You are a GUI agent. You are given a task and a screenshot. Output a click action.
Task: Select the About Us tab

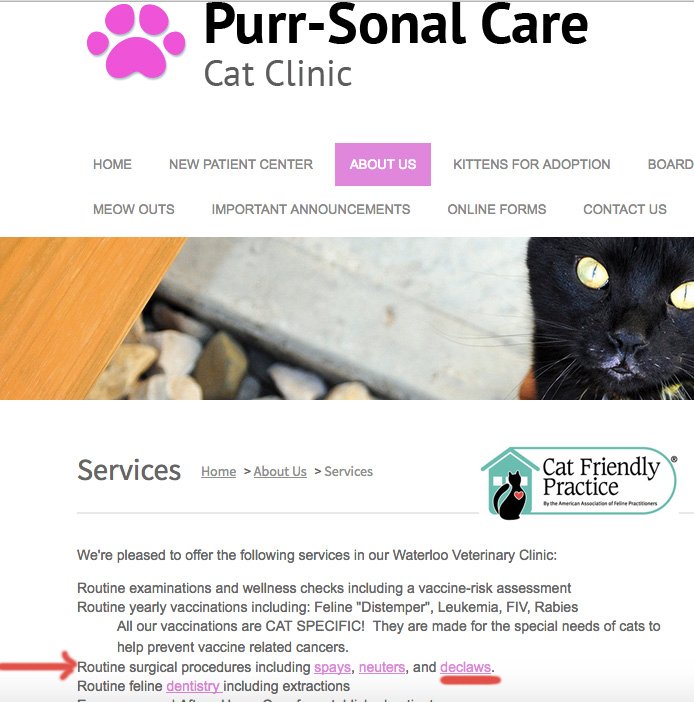click(x=383, y=164)
